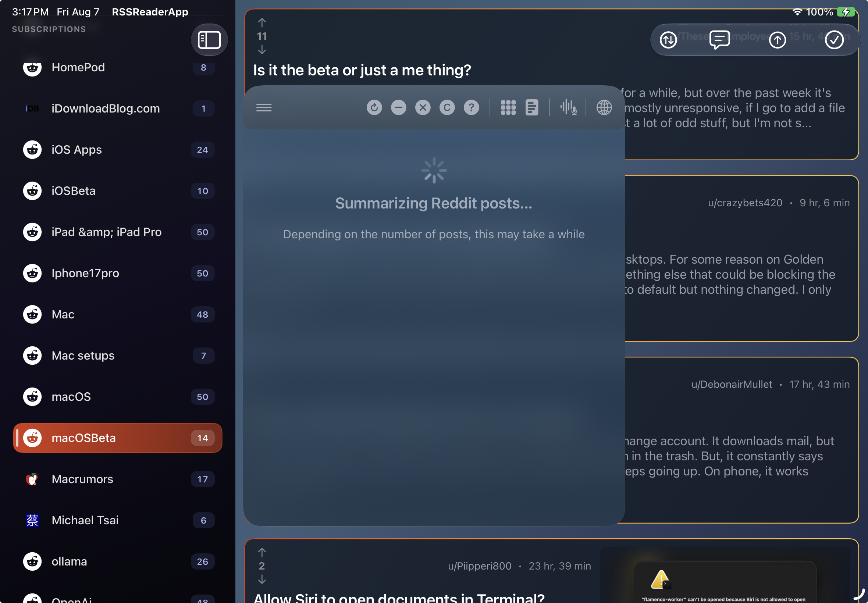Viewport: 868px width, 603px height.
Task: Open help question mark icon
Action: tap(471, 108)
